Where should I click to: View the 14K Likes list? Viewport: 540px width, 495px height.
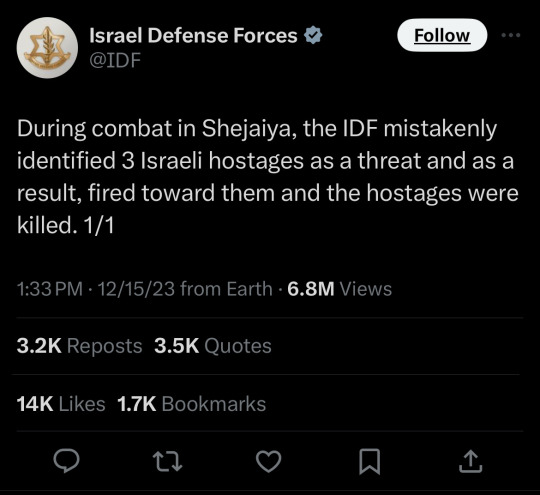(x=61, y=404)
